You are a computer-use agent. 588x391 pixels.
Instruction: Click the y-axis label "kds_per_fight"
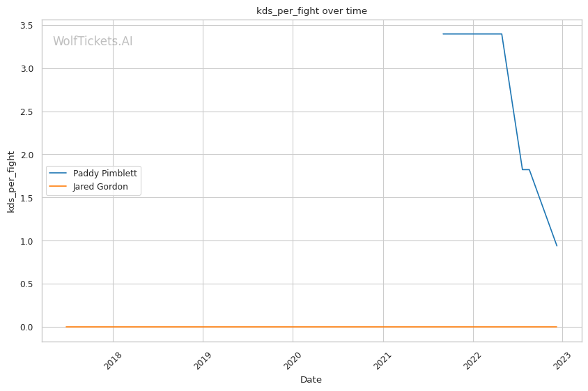[12, 181]
